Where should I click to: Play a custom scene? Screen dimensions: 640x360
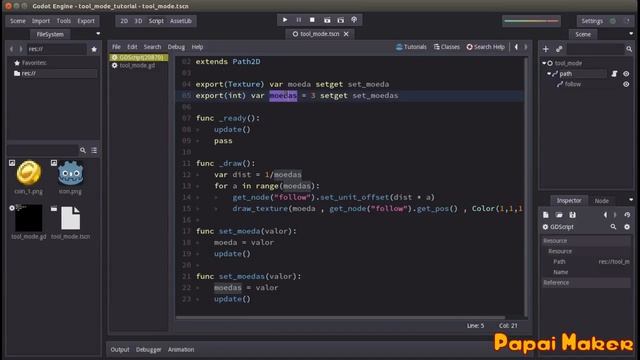click(x=341, y=20)
